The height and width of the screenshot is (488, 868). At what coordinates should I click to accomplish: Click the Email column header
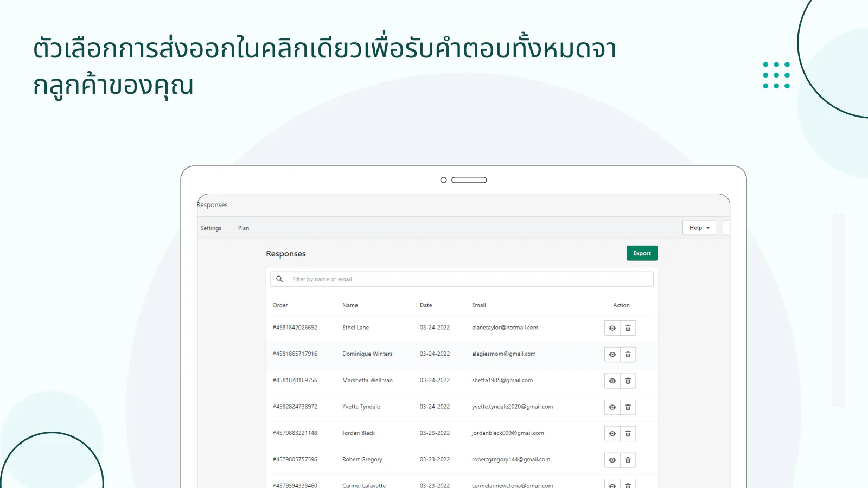(479, 305)
